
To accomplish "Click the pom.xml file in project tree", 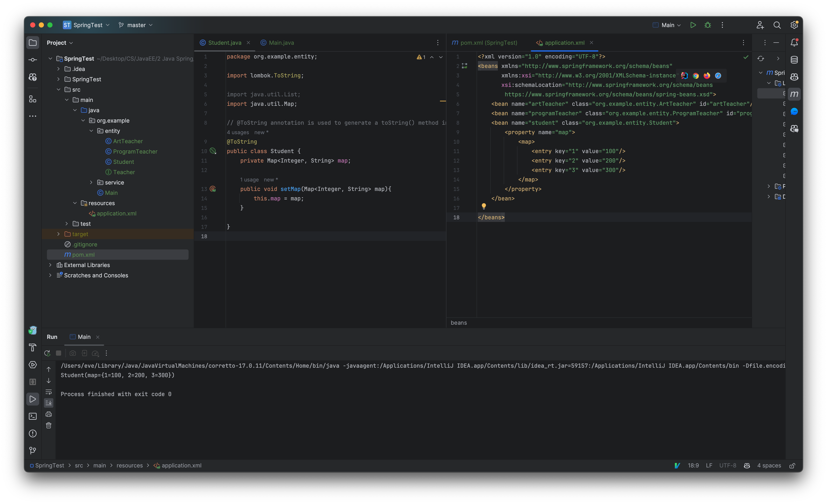I will [x=83, y=254].
